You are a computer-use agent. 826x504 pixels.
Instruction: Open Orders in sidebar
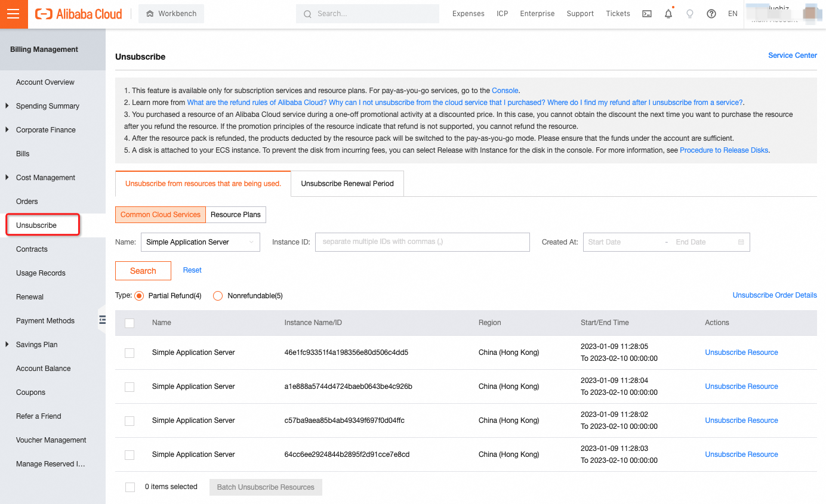pos(27,202)
